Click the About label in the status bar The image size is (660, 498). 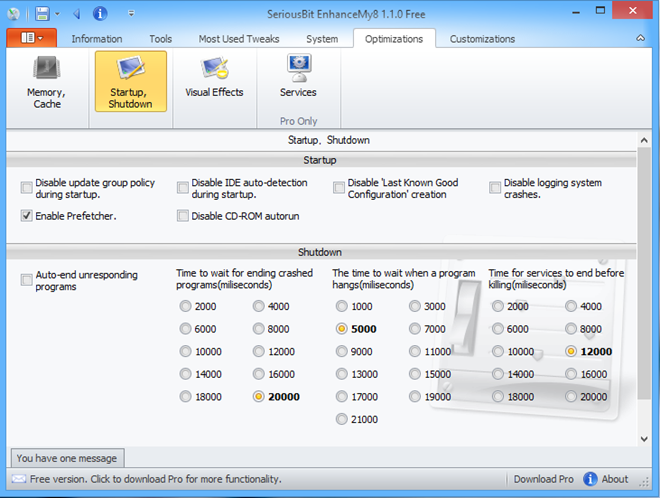(x=615, y=479)
